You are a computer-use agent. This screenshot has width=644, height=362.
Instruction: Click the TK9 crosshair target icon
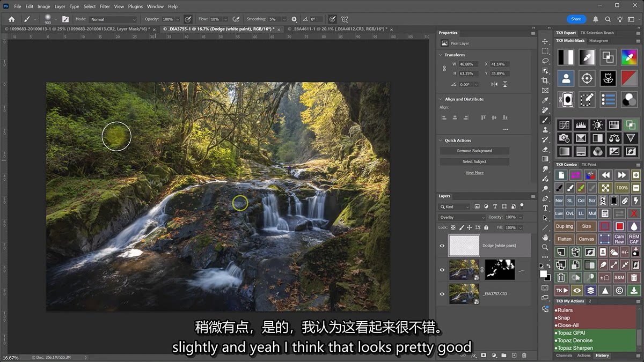tap(587, 78)
